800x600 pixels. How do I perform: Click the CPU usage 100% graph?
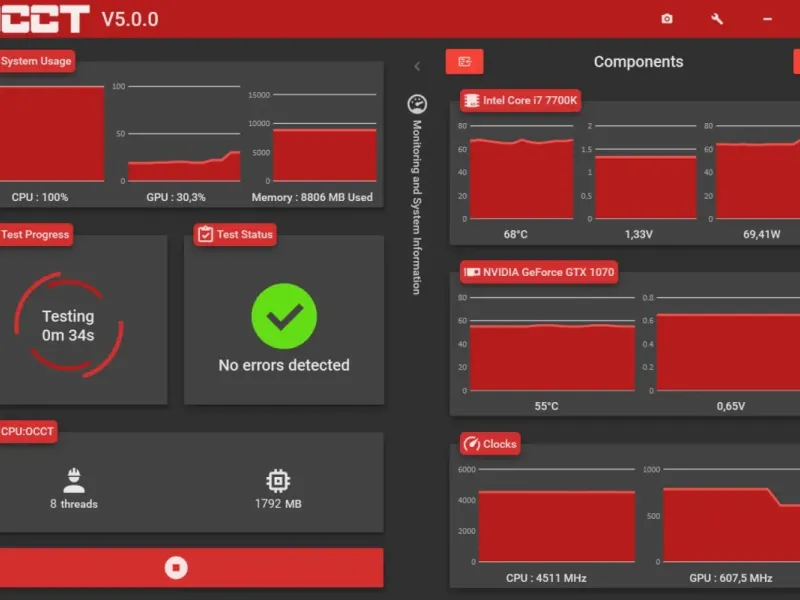(x=52, y=134)
